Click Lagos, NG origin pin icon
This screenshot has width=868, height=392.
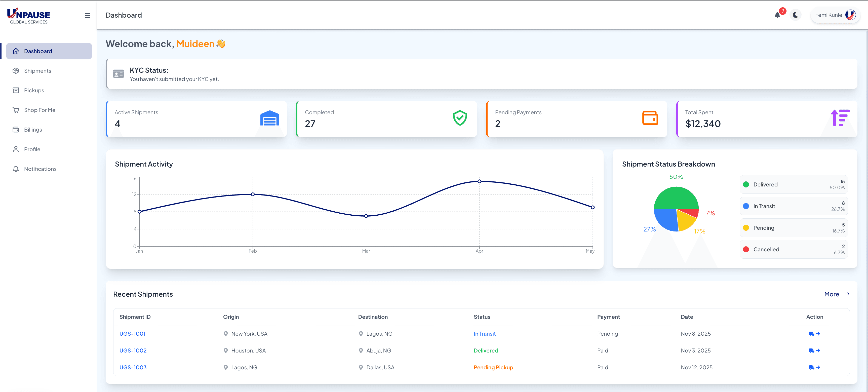click(x=226, y=367)
